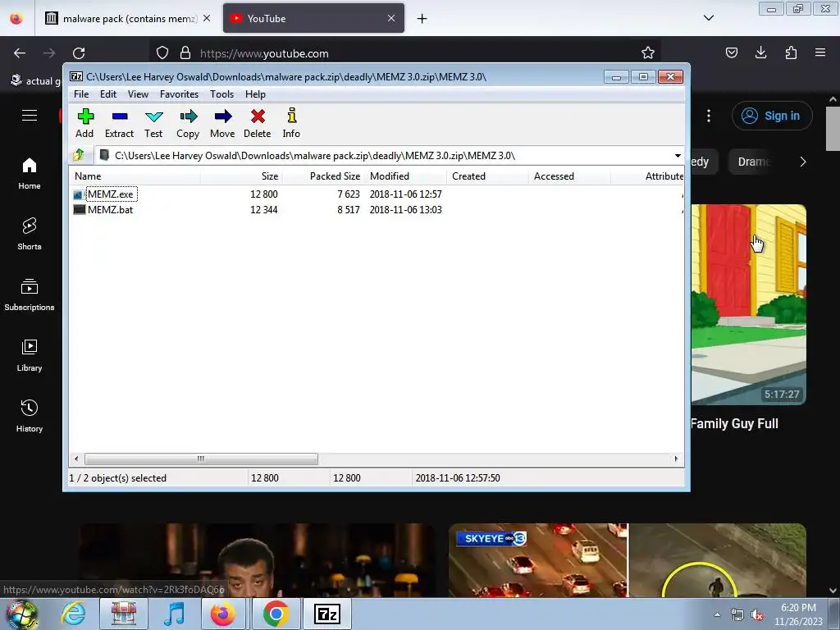Open the Windows Start menu

click(22, 614)
